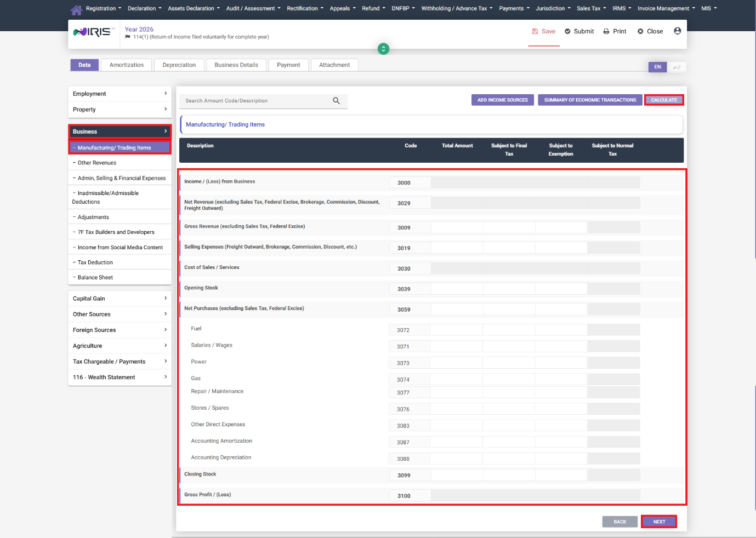756x538 pixels.
Task: Open the Registration menu
Action: (104, 8)
